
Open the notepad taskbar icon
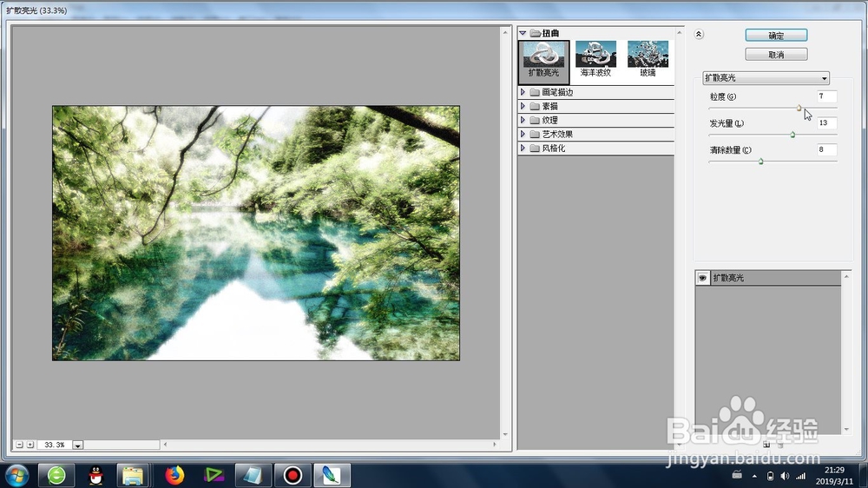(253, 475)
